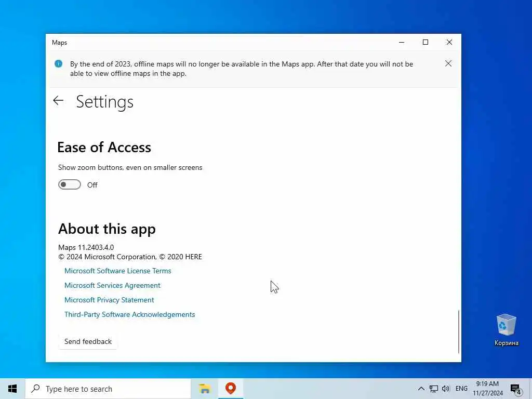Dismiss the offline maps notification banner

tap(448, 63)
